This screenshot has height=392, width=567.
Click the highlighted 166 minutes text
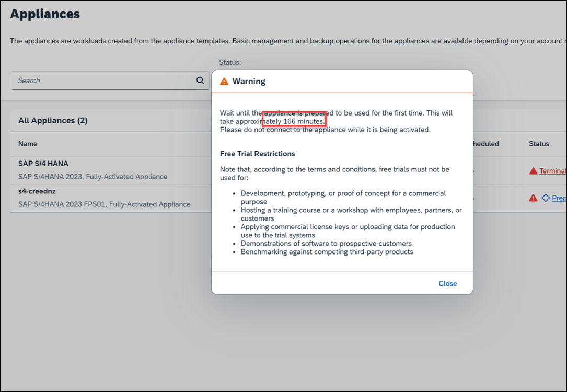coord(303,121)
